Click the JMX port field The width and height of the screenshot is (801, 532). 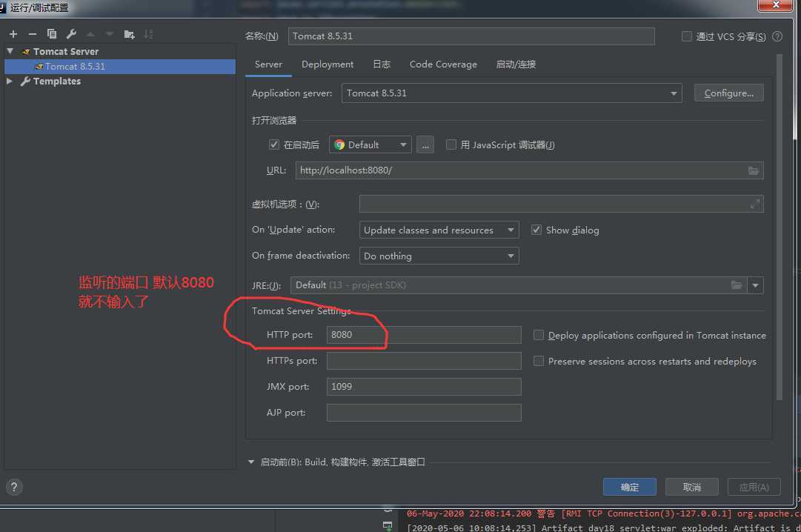click(424, 386)
